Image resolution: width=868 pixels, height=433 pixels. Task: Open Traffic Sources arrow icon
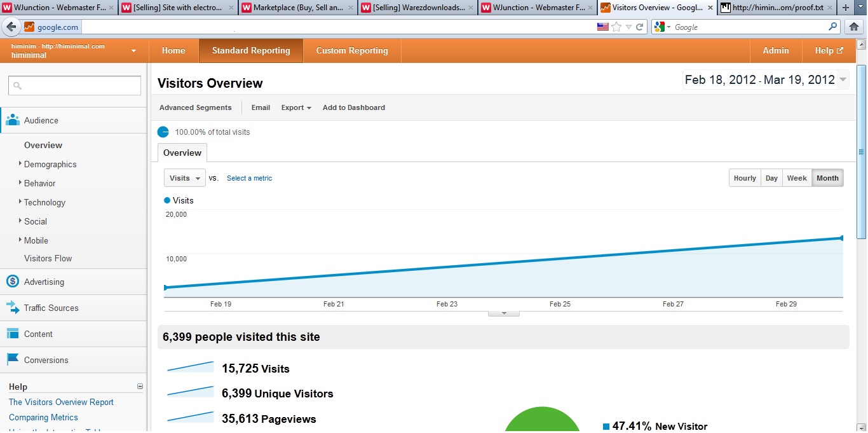click(x=13, y=308)
